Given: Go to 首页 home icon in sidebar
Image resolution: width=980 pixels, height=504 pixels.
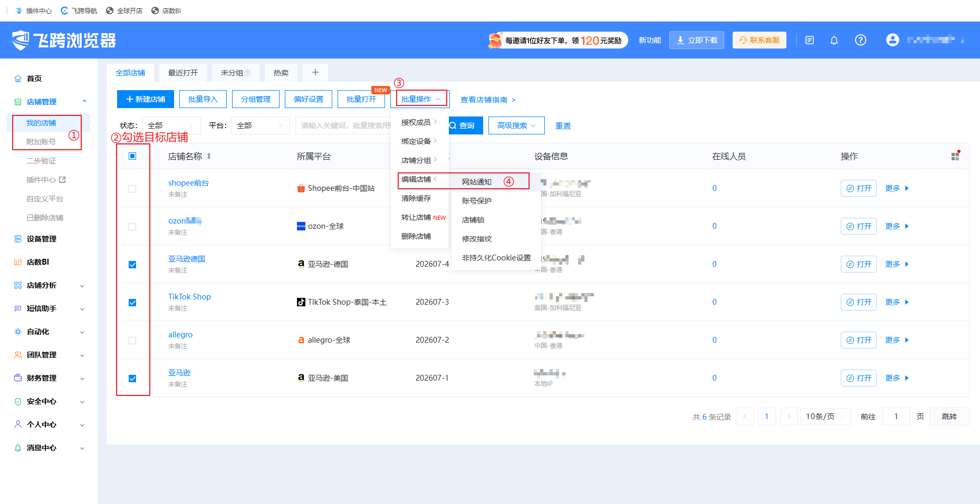Looking at the screenshot, I should pos(18,79).
